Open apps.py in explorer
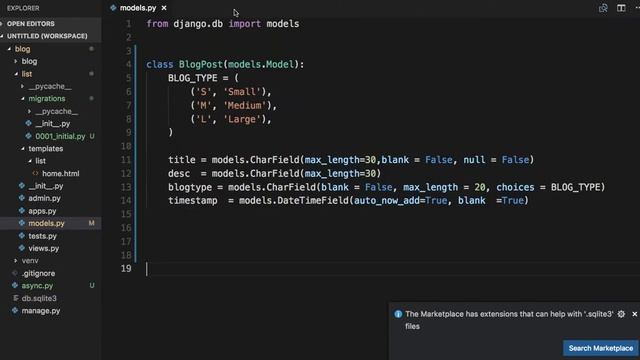This screenshot has width=640, height=360. click(42, 211)
